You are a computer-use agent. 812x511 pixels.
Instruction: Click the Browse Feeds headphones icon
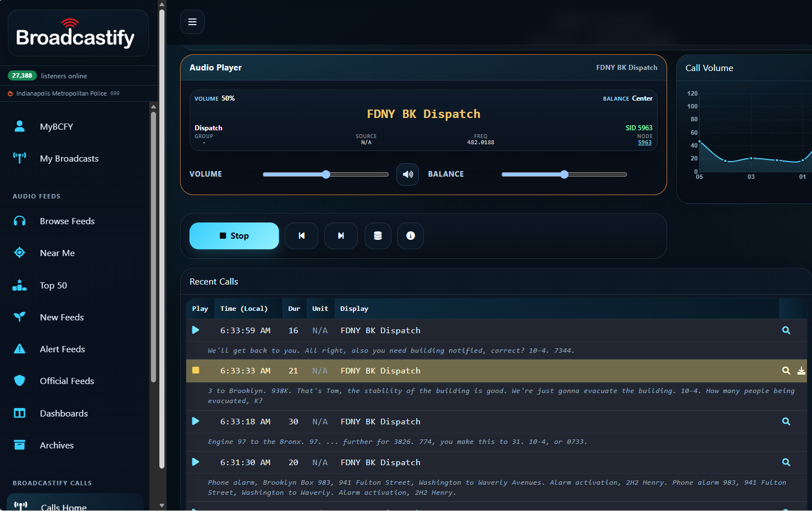(x=20, y=221)
